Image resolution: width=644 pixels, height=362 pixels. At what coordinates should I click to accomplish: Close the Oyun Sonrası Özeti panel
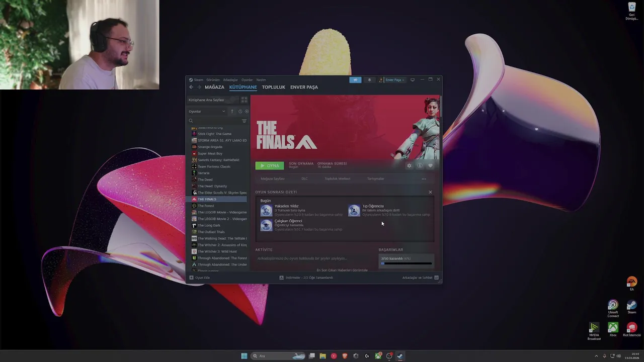click(430, 192)
